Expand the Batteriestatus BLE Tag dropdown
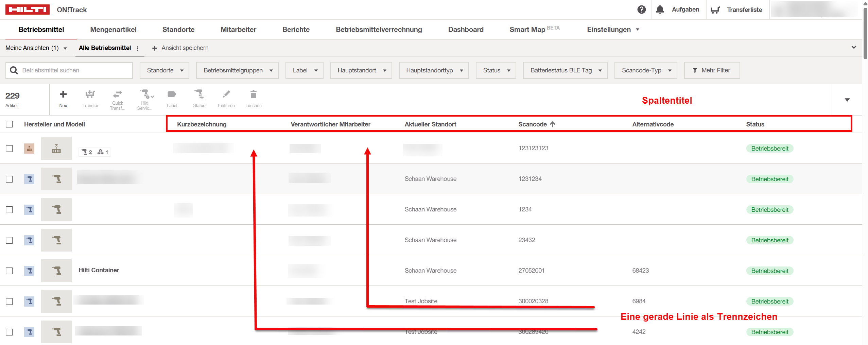The height and width of the screenshot is (345, 868). (x=565, y=70)
